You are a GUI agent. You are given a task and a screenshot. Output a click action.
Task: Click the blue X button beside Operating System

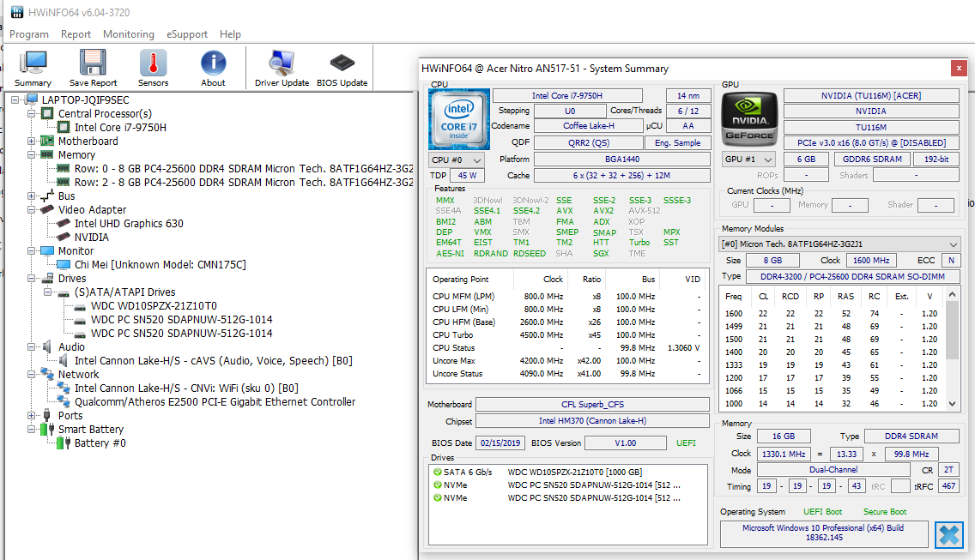pyautogui.click(x=949, y=534)
